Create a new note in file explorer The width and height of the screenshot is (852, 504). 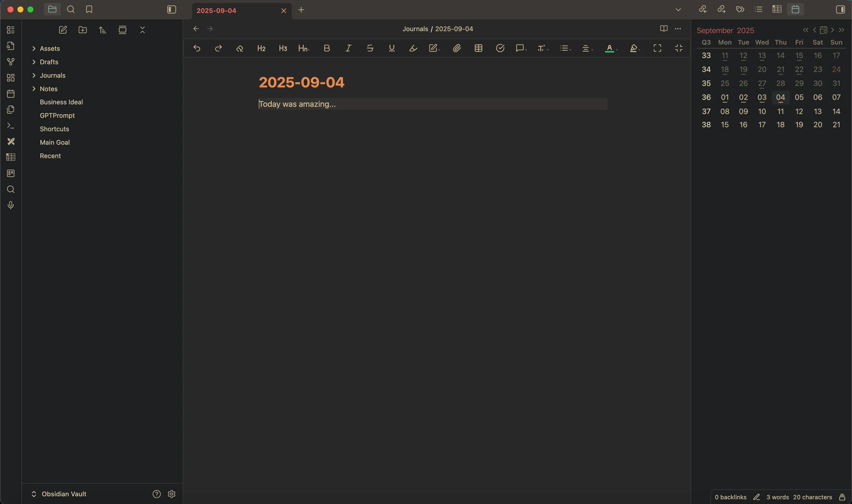tap(63, 30)
